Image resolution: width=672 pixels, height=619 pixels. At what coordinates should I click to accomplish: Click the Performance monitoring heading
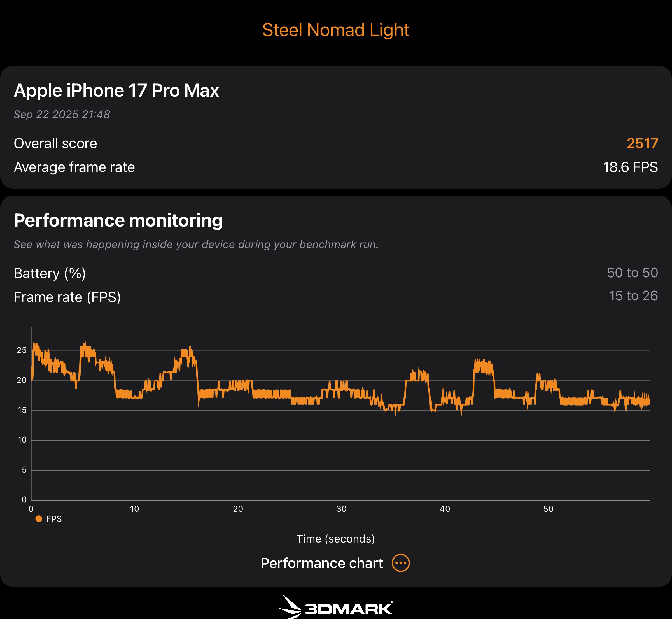[118, 220]
